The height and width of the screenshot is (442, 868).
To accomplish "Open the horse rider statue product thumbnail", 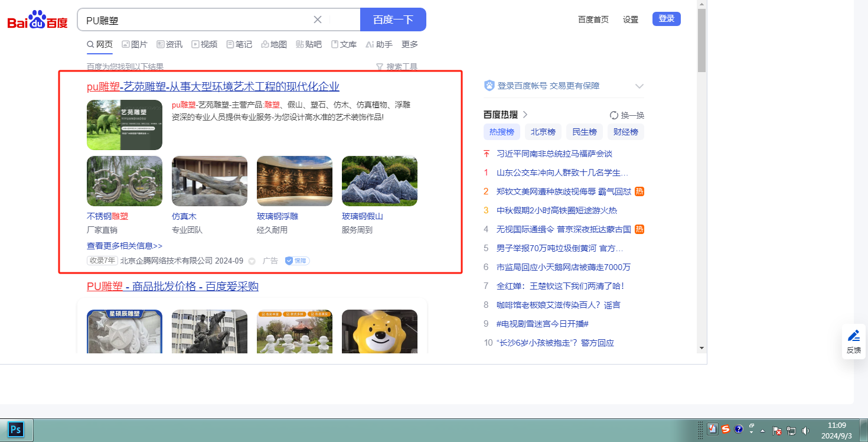I will coord(210,331).
